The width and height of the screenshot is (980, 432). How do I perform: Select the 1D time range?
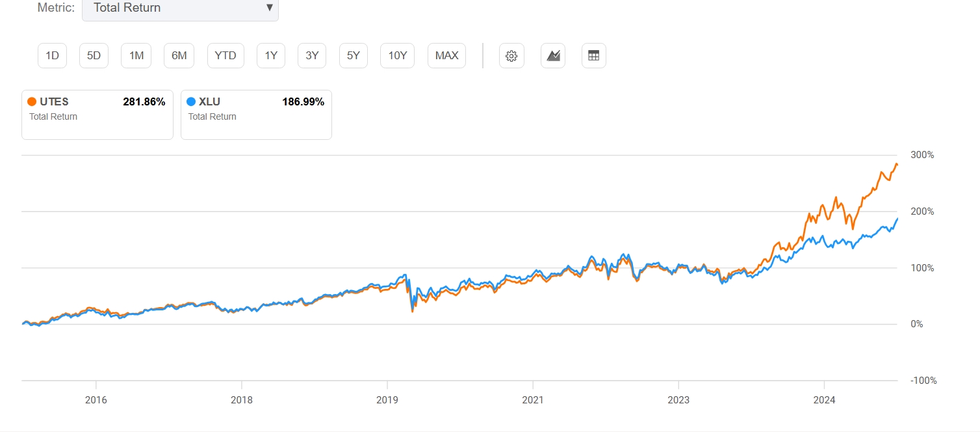[x=53, y=56]
